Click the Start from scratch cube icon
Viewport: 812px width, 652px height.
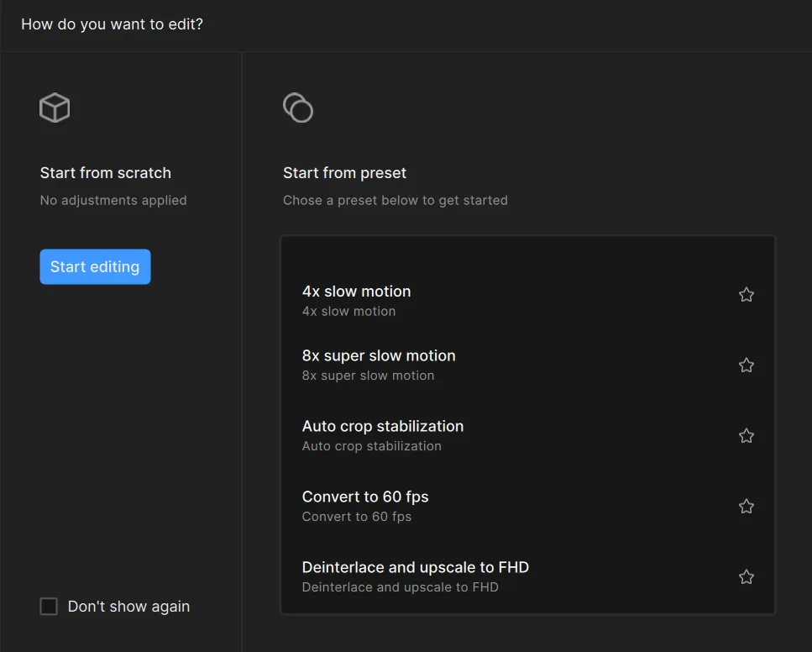55,108
